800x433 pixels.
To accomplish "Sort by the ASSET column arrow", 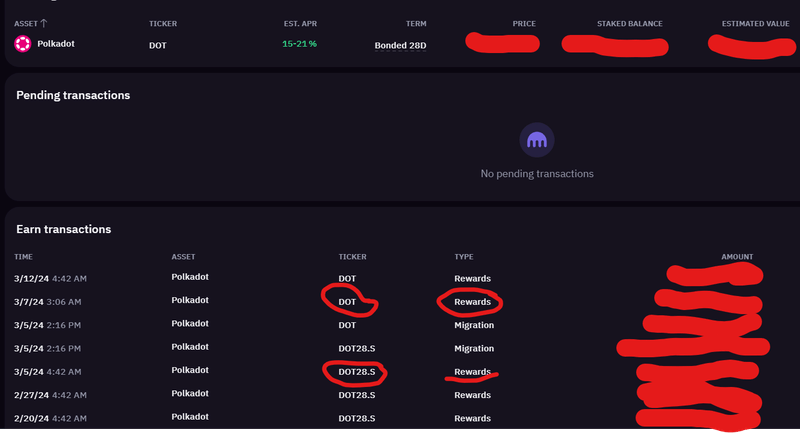I will (45, 22).
